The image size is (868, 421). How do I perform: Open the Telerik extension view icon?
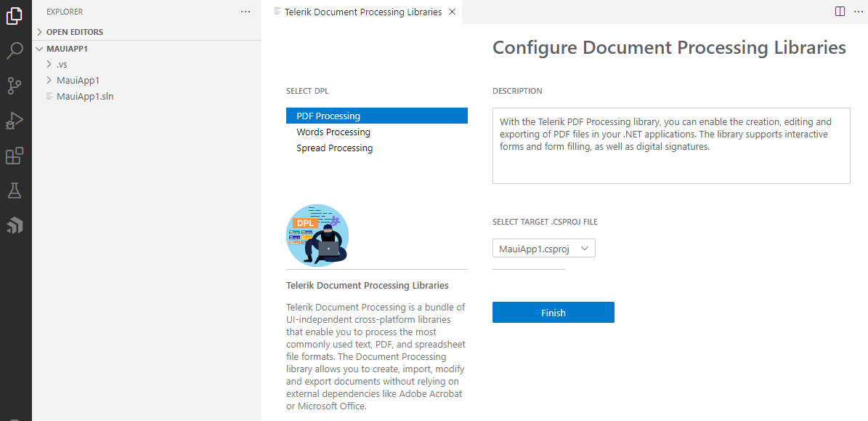15,225
